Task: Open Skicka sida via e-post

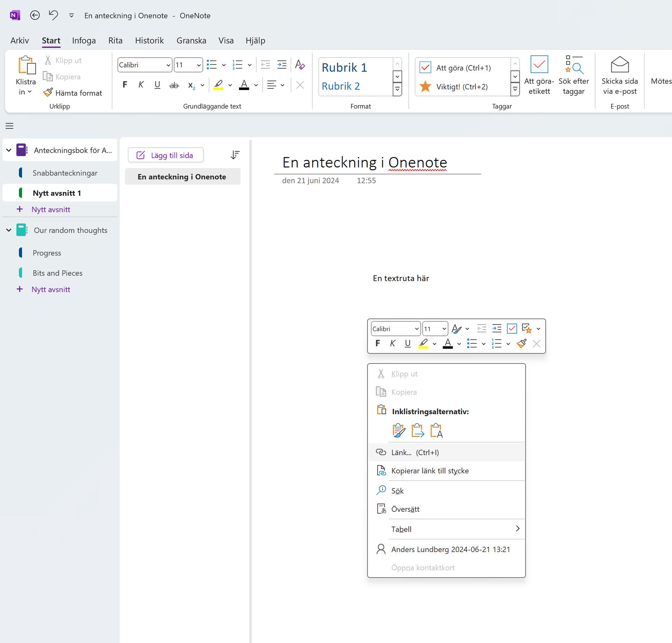Action: 619,75
